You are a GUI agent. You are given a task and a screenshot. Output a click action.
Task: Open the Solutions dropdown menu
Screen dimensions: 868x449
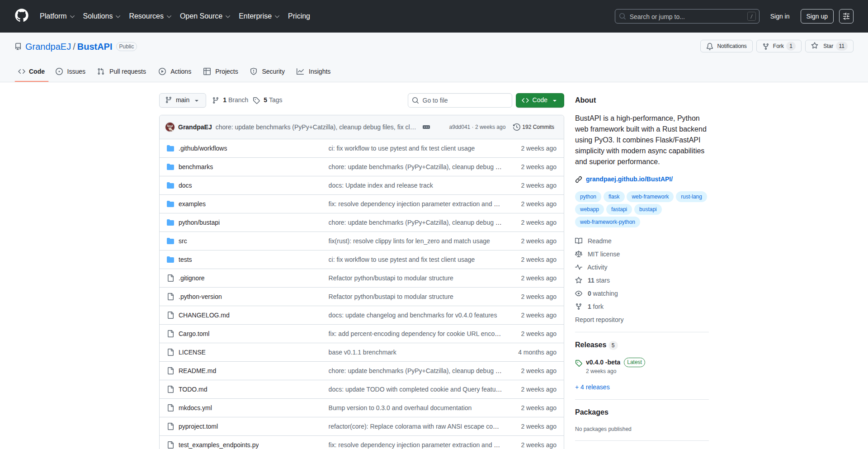(x=101, y=16)
